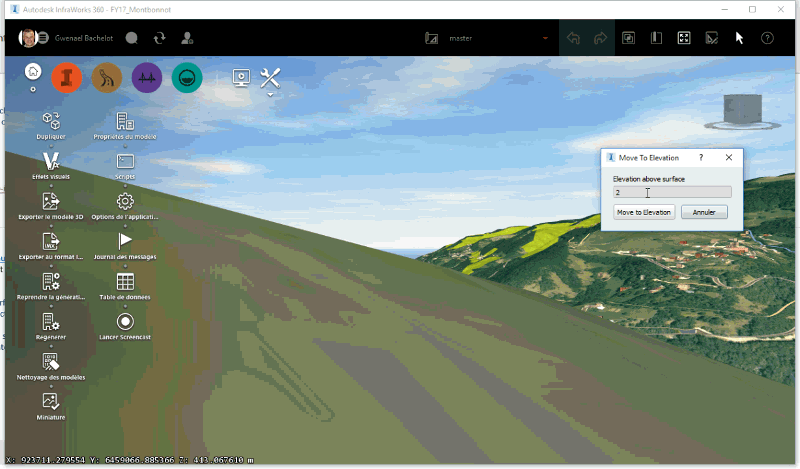
Task: Launch Lancer Screencast recording
Action: pos(125,322)
